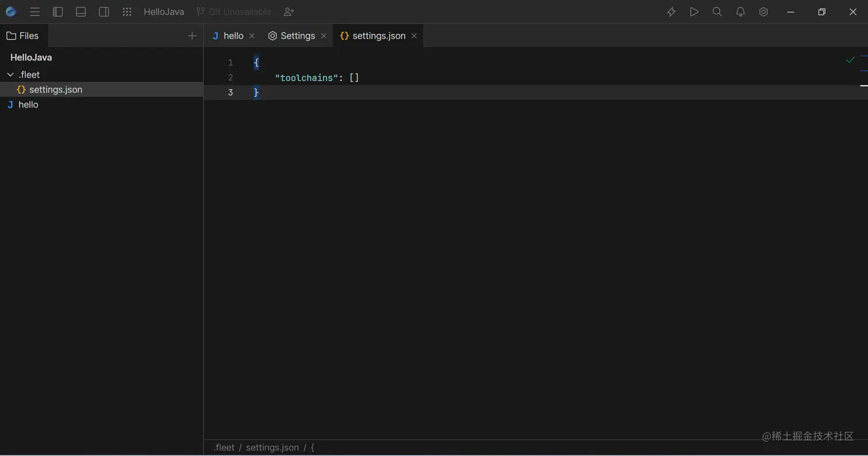Restore down the Fleet window
This screenshot has width=868, height=456.
tap(822, 11)
